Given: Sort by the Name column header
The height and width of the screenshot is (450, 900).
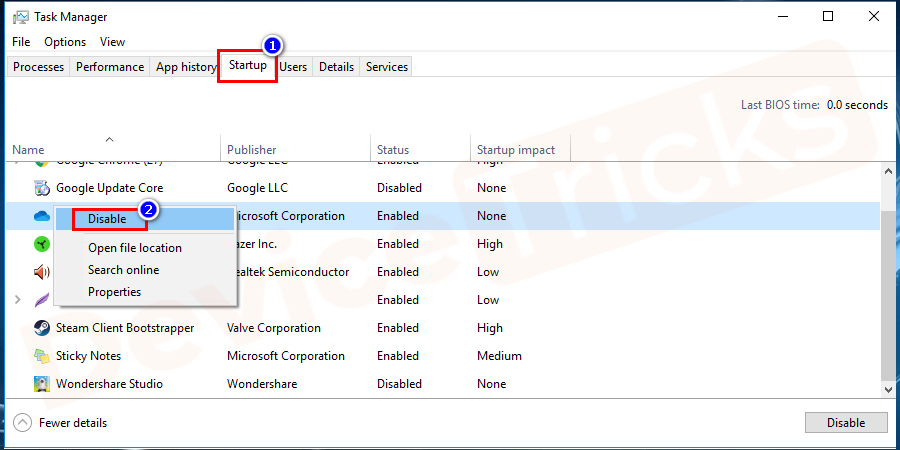Looking at the screenshot, I should [28, 150].
